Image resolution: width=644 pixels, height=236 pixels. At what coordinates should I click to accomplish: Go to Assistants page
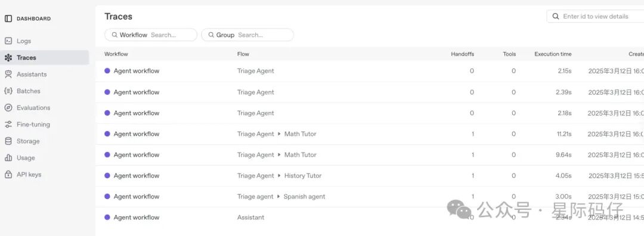(x=32, y=74)
